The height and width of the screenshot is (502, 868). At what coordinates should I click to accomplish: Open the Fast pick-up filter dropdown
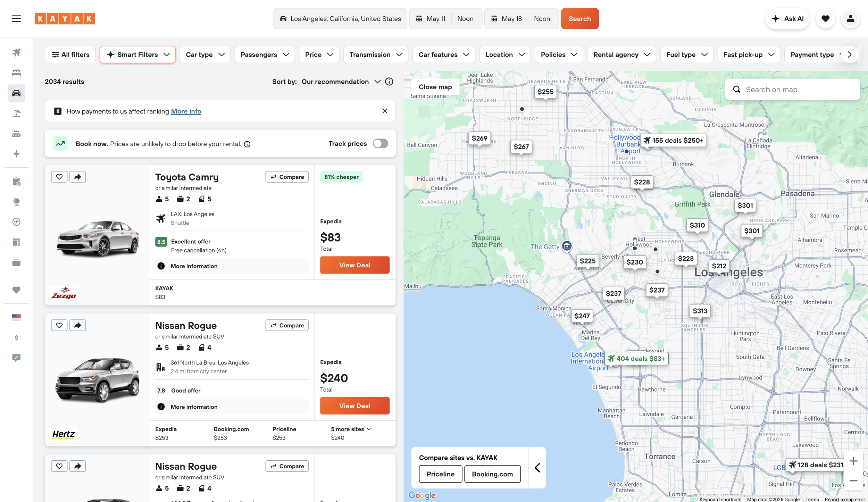coord(749,55)
